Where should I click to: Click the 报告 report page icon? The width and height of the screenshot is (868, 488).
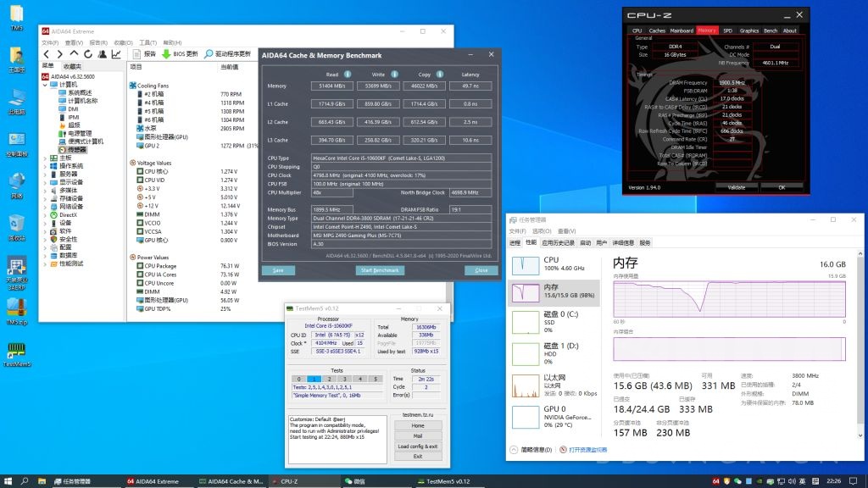coord(137,53)
